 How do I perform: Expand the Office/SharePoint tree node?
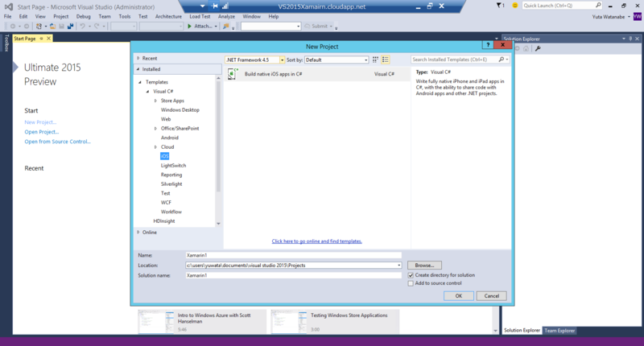(x=155, y=129)
